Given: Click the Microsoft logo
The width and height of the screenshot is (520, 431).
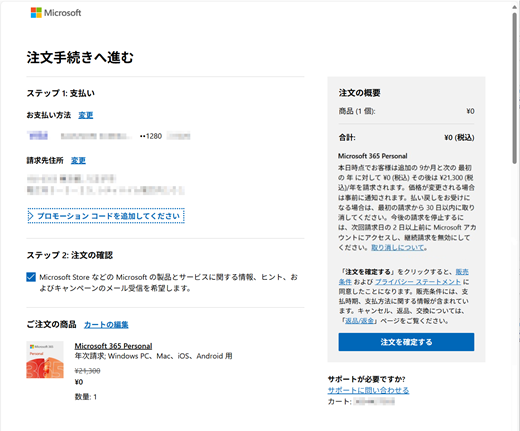Looking at the screenshot, I should [56, 13].
